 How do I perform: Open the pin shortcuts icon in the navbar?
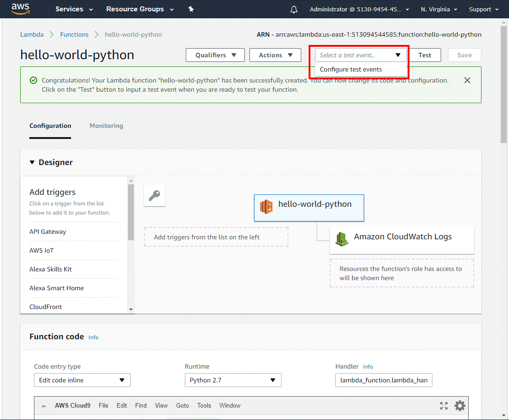[x=191, y=9]
